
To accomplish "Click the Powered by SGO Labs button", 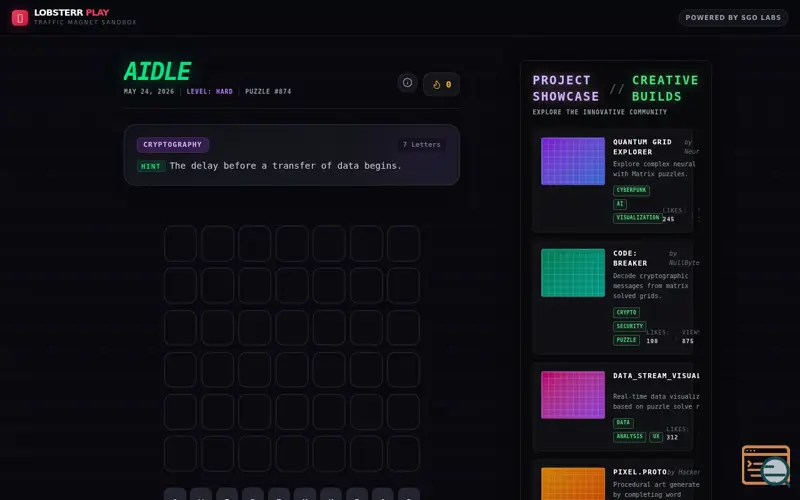I will (x=733, y=17).
